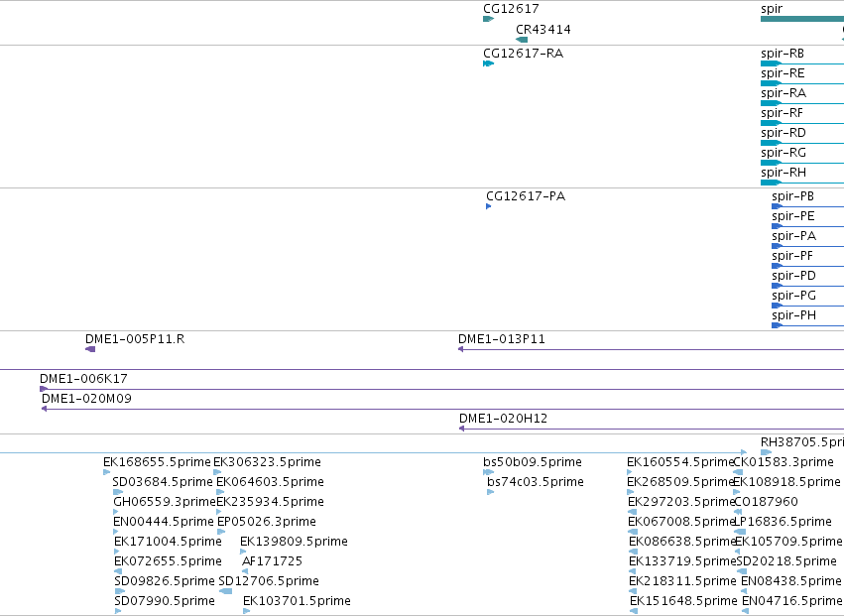This screenshot has height=616, width=844.
Task: Open the spir-PH protein label
Action: (x=793, y=315)
